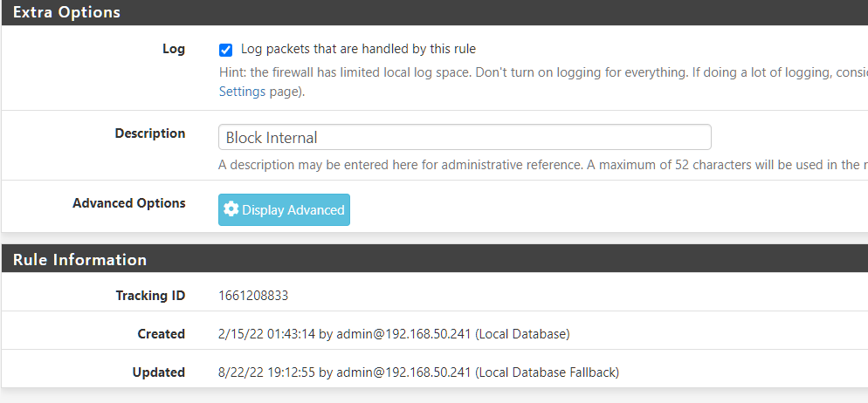868x403 pixels.
Task: Click the bold Created row label
Action: click(161, 334)
